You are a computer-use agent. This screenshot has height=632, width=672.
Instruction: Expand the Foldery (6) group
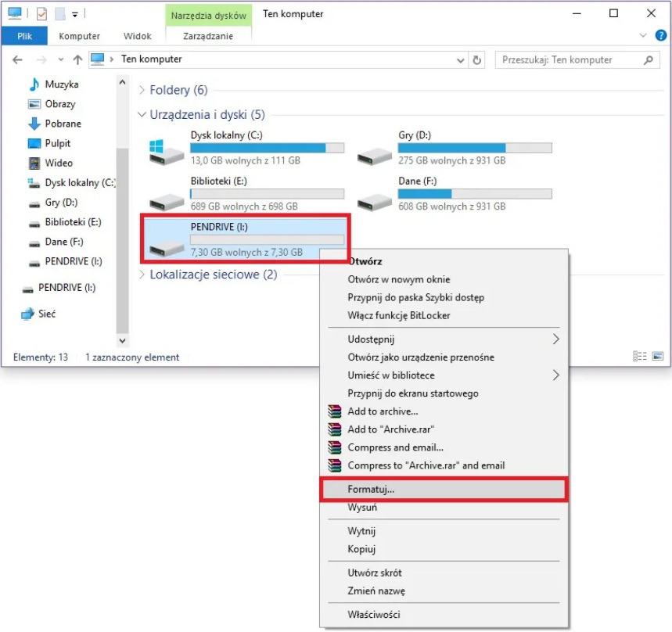[142, 91]
